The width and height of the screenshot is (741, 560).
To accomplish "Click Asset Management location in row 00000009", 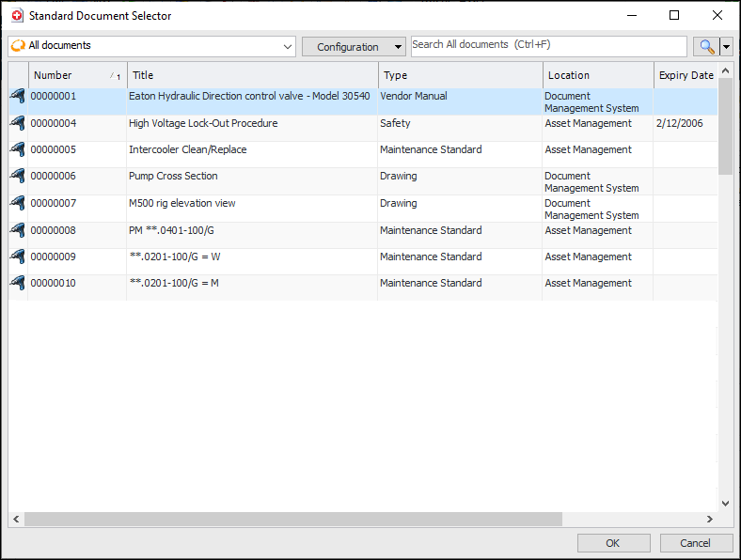I will (589, 257).
